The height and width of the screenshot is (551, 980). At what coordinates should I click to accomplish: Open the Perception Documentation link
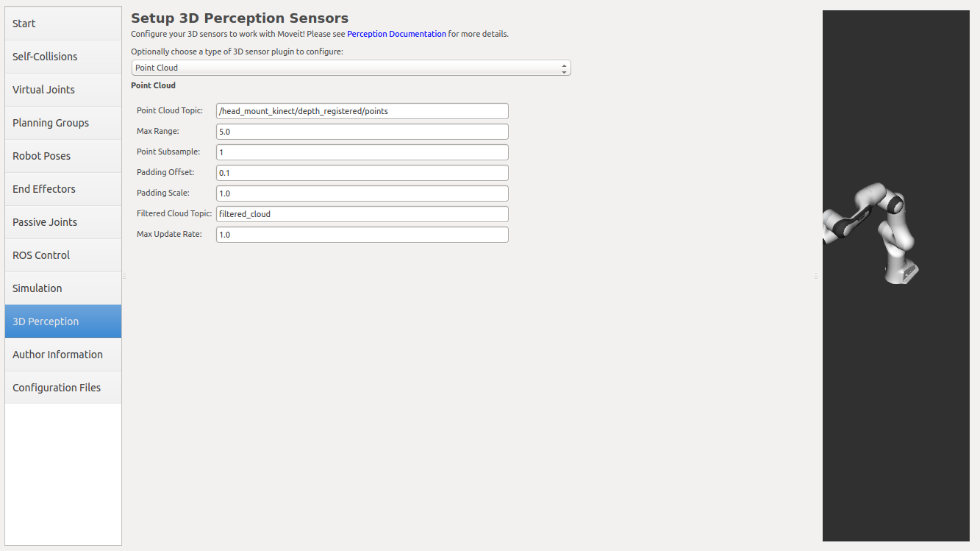click(396, 34)
